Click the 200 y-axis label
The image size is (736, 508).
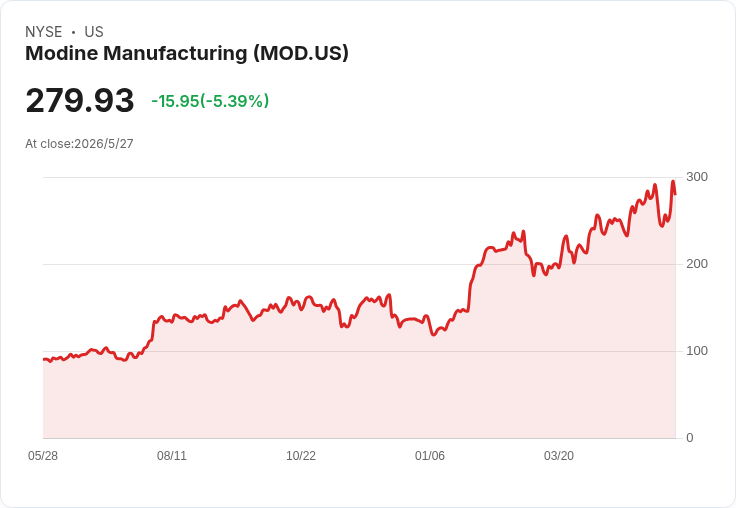(697, 264)
